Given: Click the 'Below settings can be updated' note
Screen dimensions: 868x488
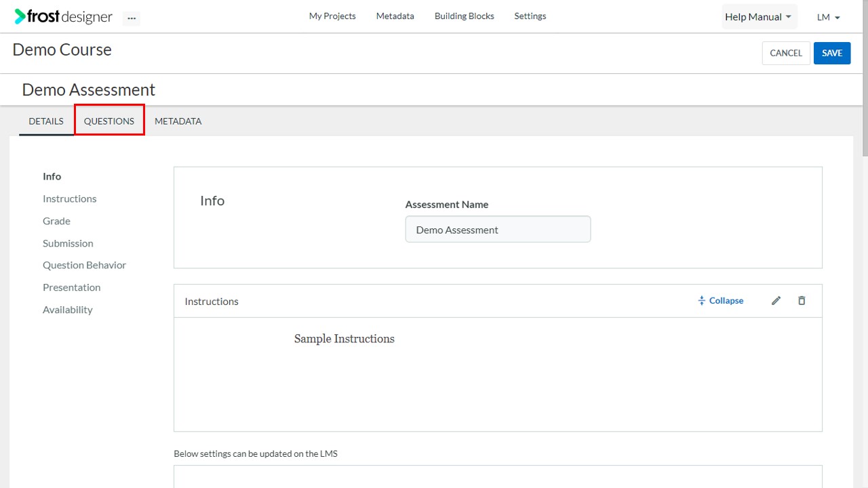Looking at the screenshot, I should point(256,453).
